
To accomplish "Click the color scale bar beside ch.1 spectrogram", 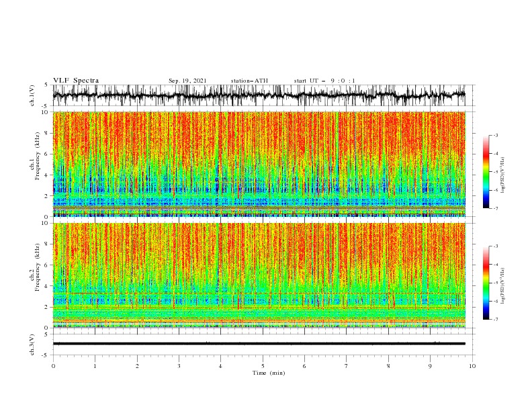I will pos(486,171).
